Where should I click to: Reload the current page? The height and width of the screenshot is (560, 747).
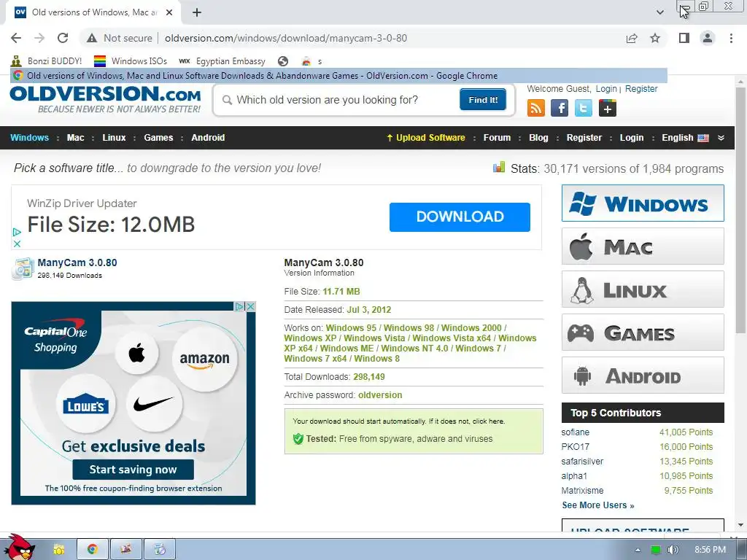tap(63, 38)
